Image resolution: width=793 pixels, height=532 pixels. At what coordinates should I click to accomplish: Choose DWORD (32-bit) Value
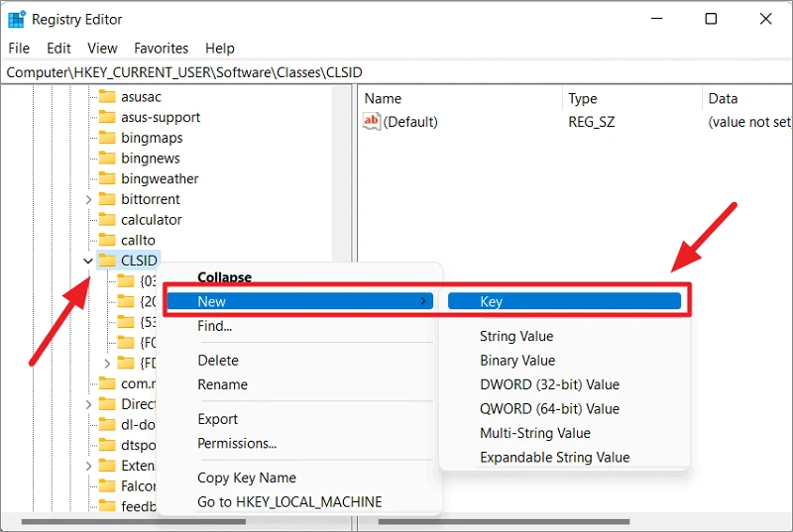coord(549,384)
